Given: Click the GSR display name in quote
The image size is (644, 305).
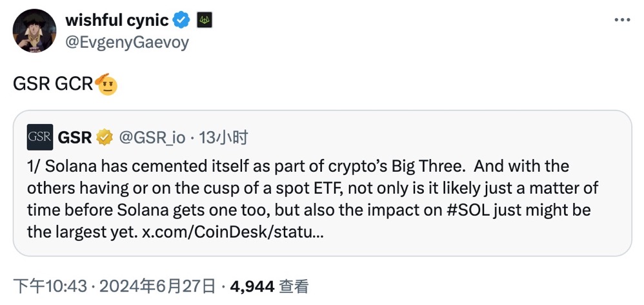Looking at the screenshot, I should click(75, 137).
